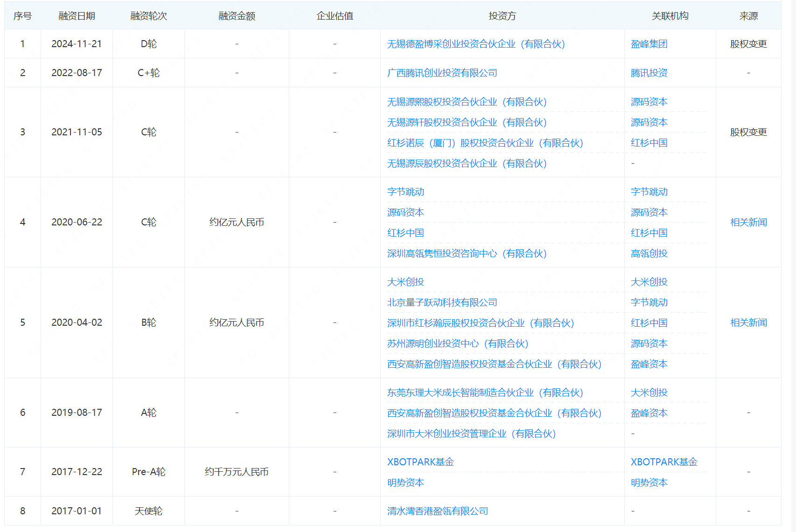The image size is (796, 532).
Task: Open 源码资本 affiliated link beside 无锡源轩
Action: click(x=649, y=122)
